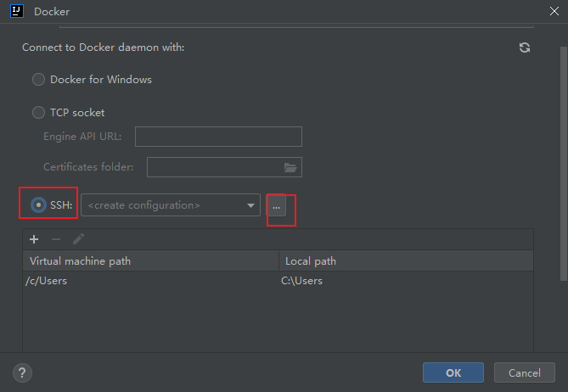
Task: Open the folder browser for Certificates folder
Action: point(290,167)
